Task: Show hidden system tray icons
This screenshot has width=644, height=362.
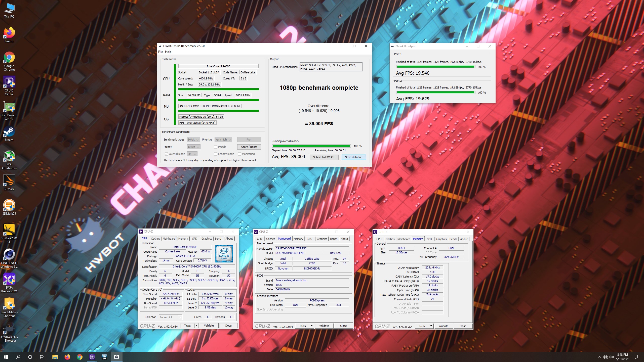Action: [x=599, y=357]
